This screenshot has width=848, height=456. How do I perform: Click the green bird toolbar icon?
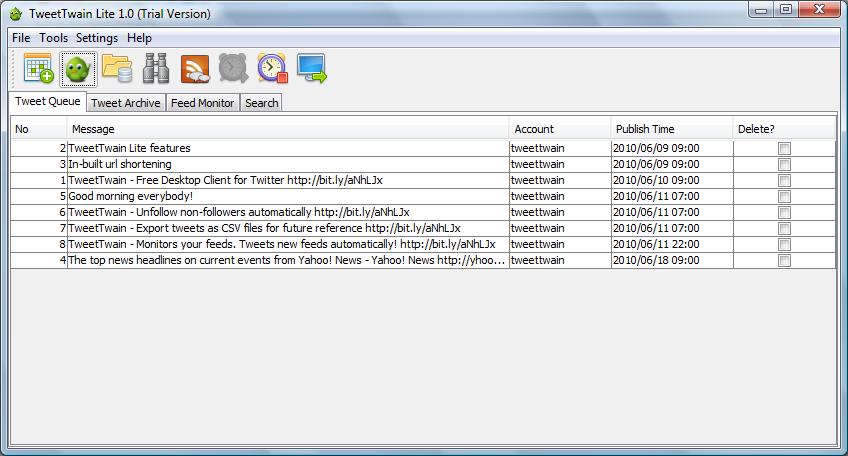78,69
